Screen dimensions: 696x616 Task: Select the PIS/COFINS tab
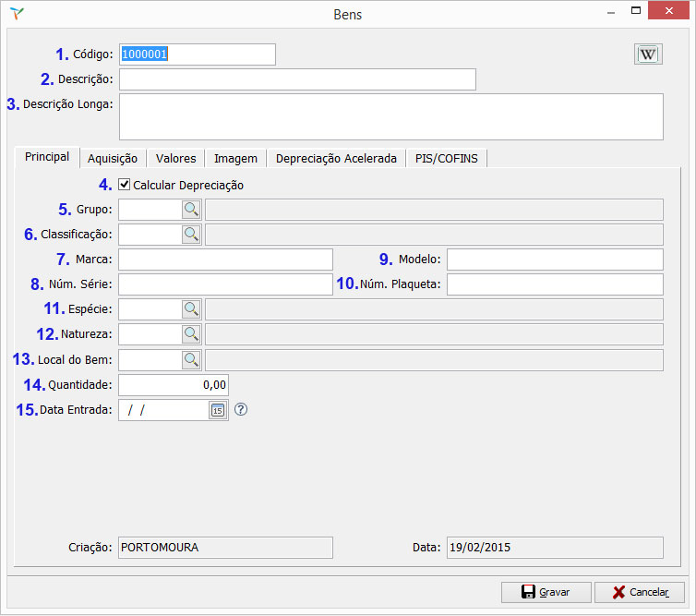(x=447, y=159)
